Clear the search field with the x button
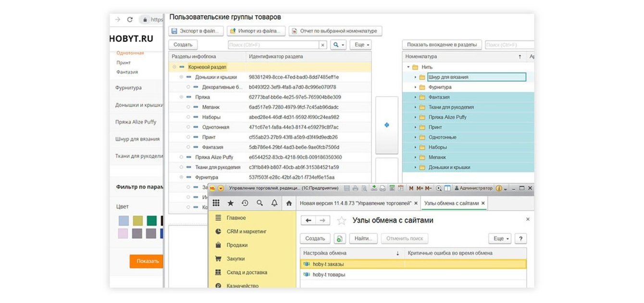 322,45
